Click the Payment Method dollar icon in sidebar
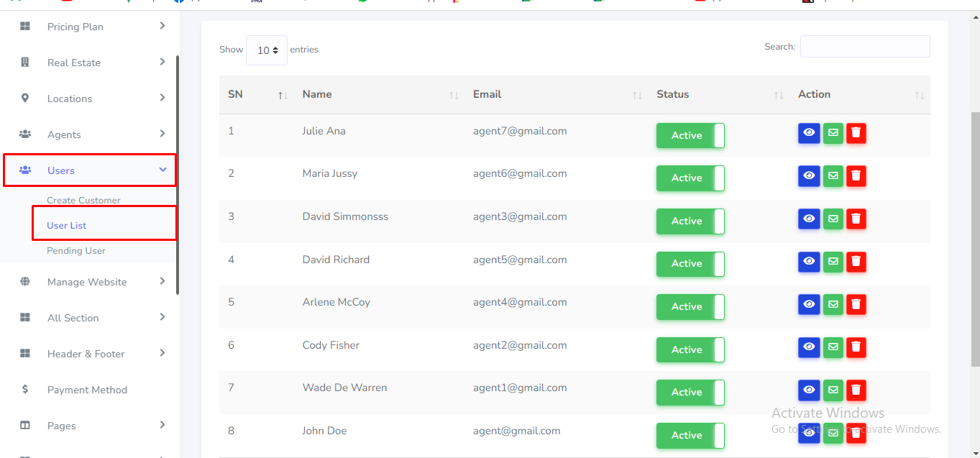This screenshot has width=980, height=458. pyautogui.click(x=25, y=390)
